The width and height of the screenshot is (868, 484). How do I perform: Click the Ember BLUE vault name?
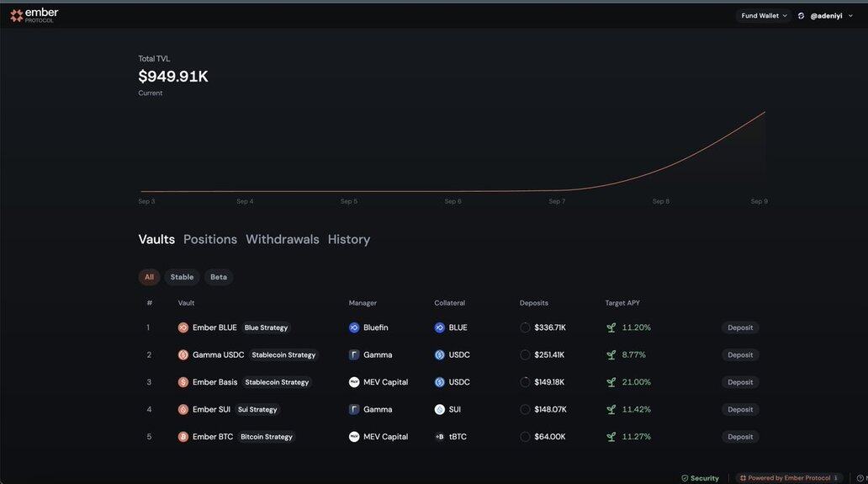click(x=214, y=327)
